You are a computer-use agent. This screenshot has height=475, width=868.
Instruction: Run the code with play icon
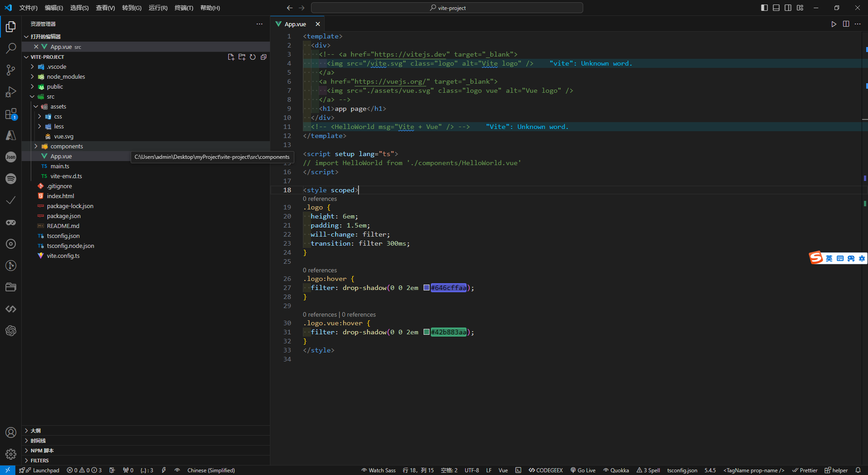tap(834, 24)
